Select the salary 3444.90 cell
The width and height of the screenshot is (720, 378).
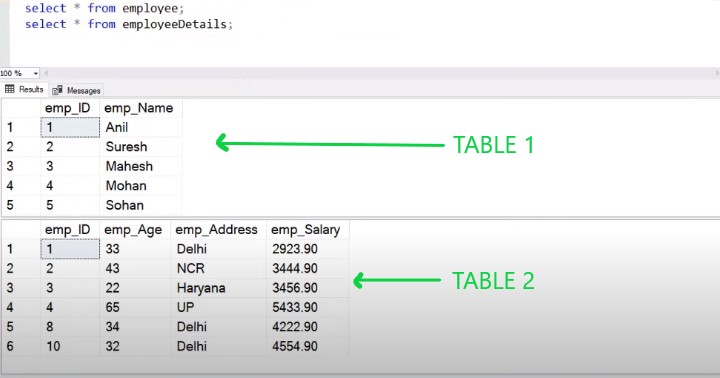pyautogui.click(x=307, y=268)
